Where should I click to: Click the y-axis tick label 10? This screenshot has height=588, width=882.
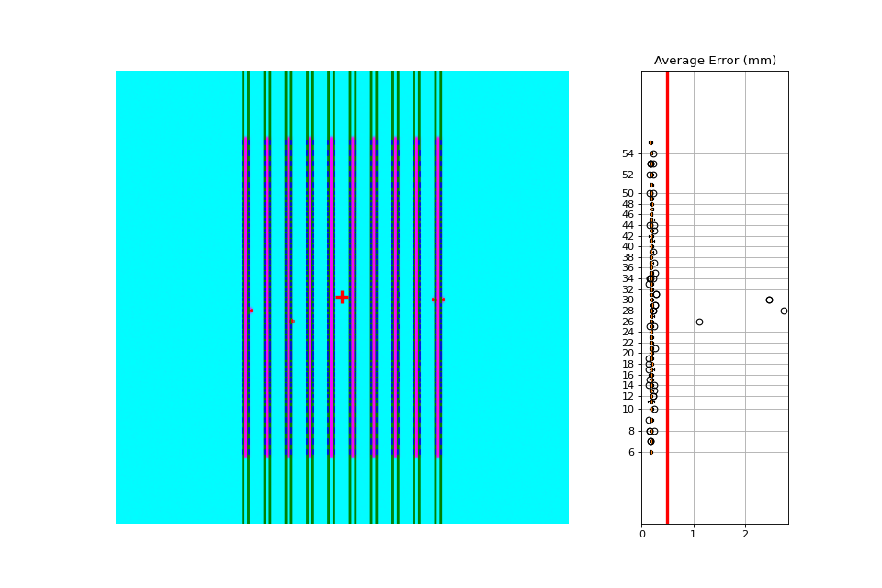coord(628,409)
